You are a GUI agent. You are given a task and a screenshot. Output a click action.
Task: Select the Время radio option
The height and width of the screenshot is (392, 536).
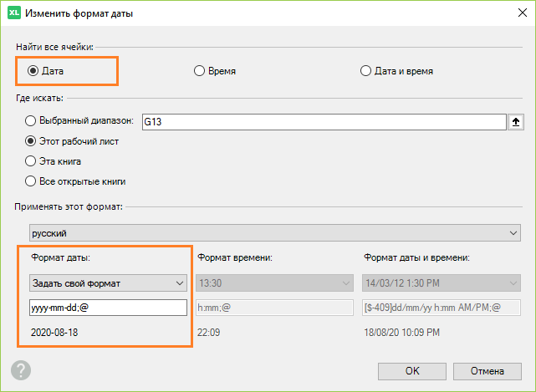coord(200,71)
